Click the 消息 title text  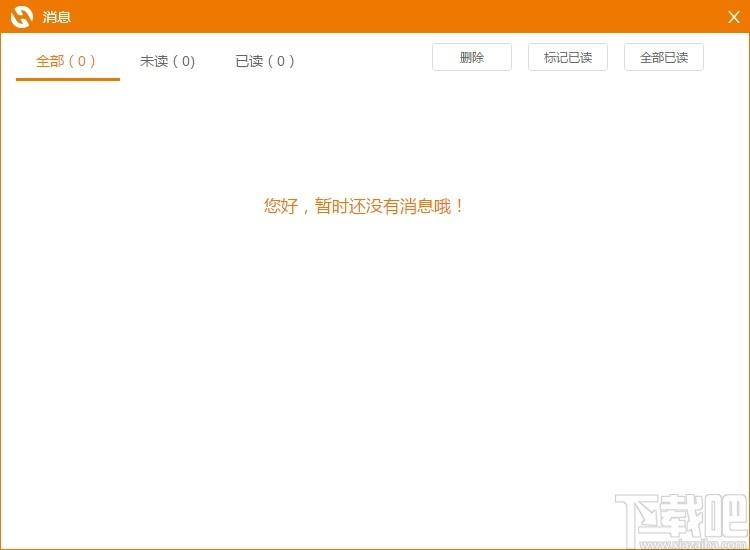[x=56, y=17]
